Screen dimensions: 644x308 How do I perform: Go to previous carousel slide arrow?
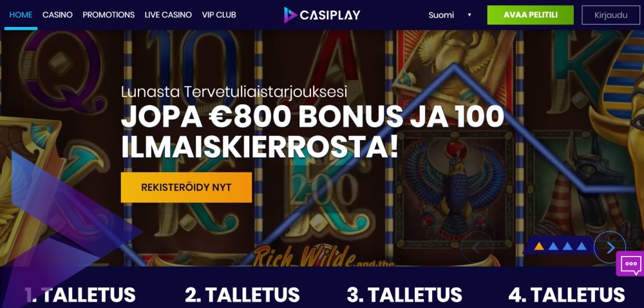477,248
